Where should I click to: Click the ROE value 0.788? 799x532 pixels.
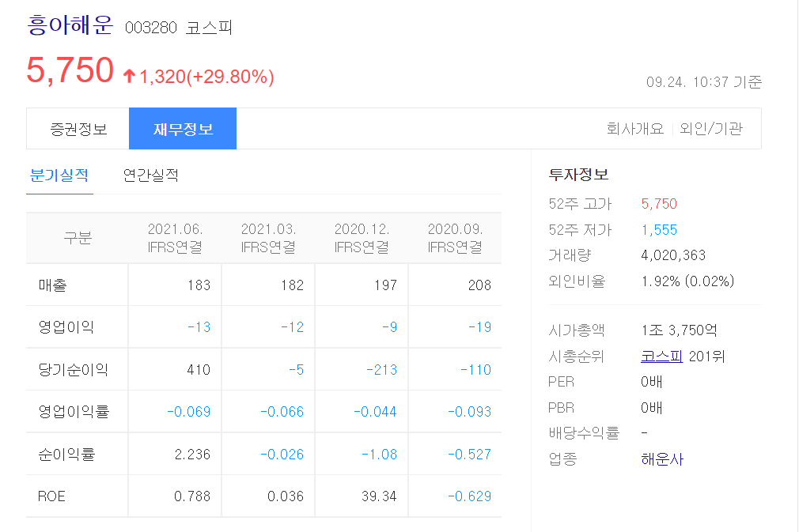[x=192, y=496]
